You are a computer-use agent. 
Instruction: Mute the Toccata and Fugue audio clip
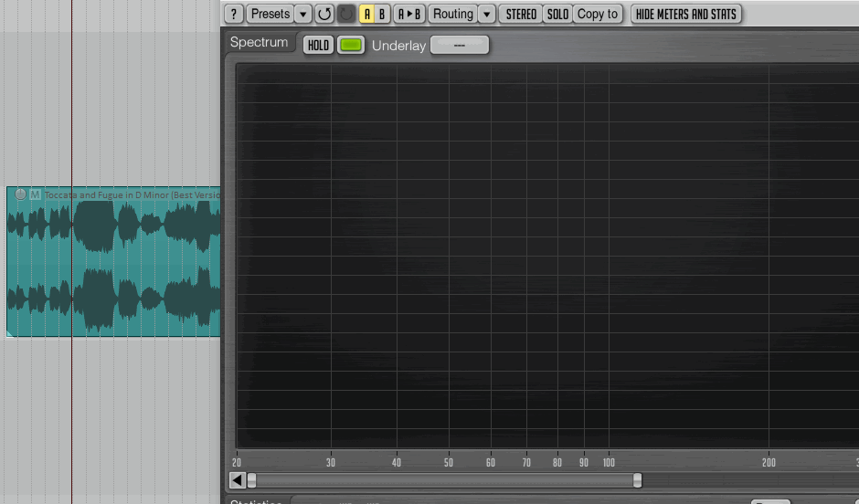pos(35,194)
